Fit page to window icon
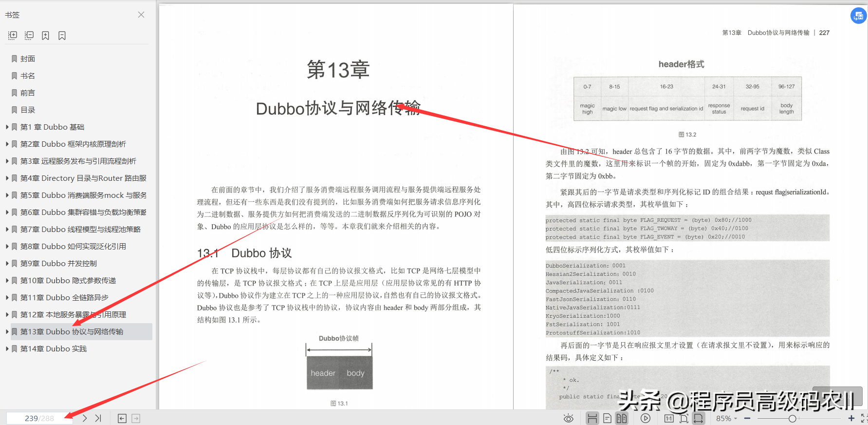The width and height of the screenshot is (868, 425). point(683,418)
